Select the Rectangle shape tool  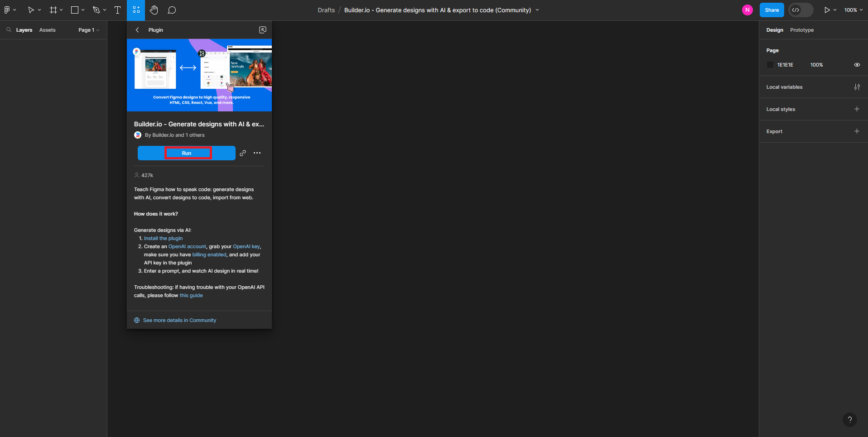(75, 10)
